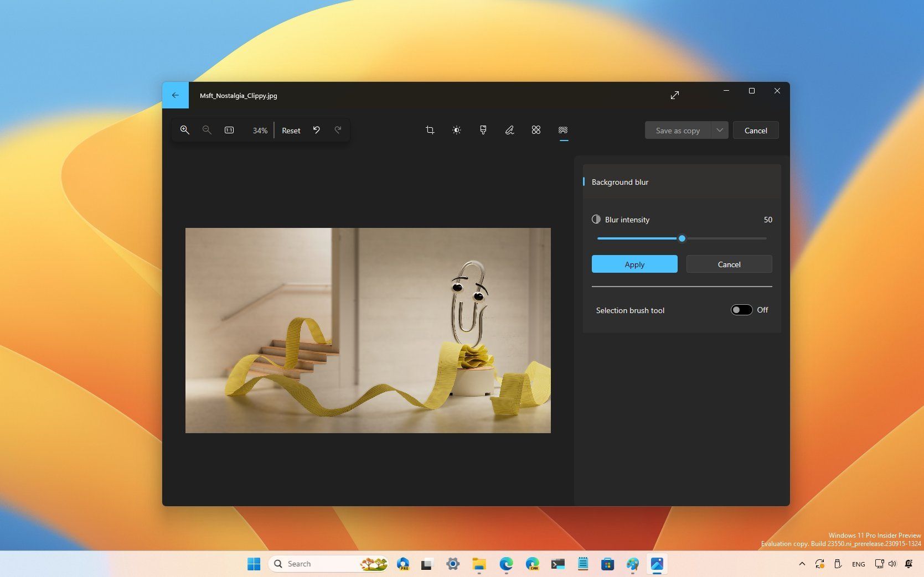Zoom in on the image
924x577 pixels.
[185, 130]
